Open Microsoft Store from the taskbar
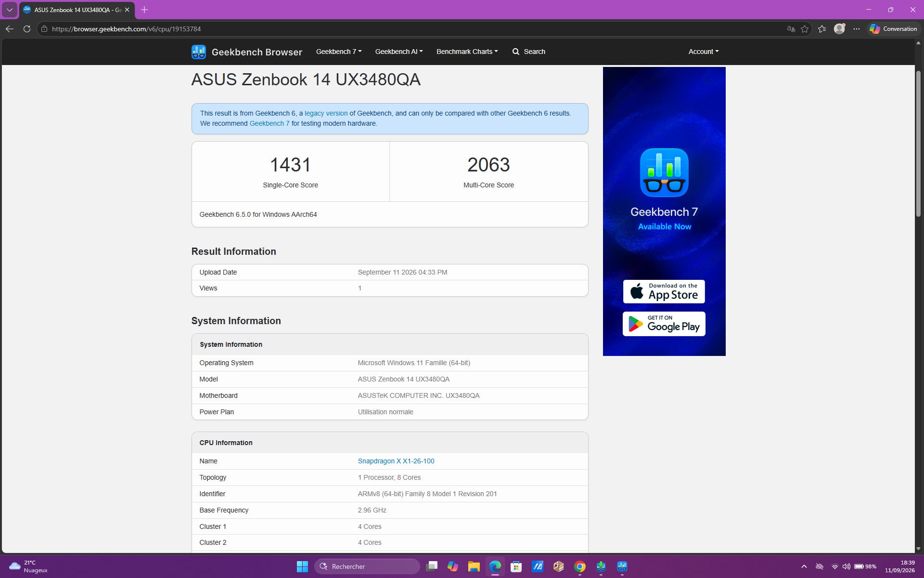The image size is (924, 578). [516, 566]
